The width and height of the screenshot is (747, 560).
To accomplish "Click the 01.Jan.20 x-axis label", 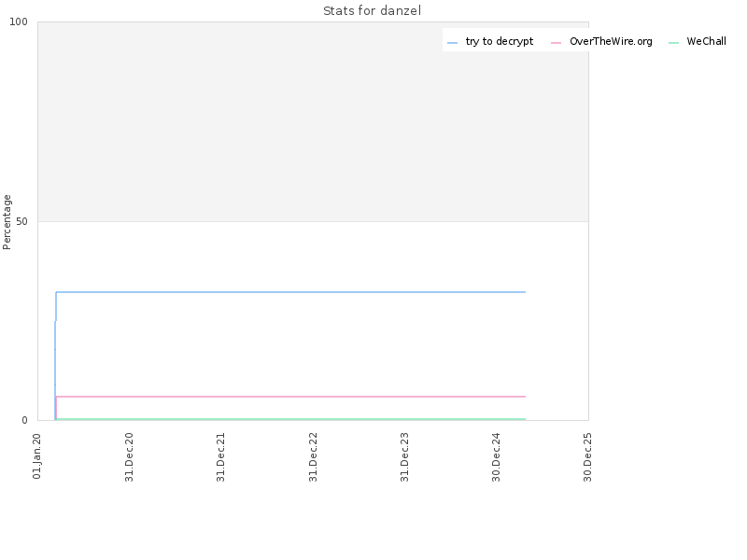I will (x=37, y=456).
